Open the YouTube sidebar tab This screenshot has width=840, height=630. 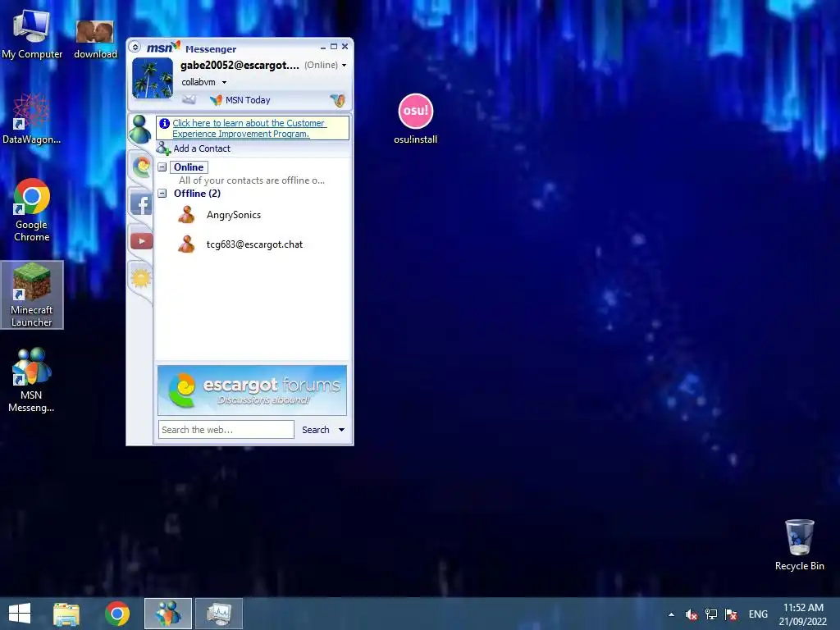coord(141,240)
